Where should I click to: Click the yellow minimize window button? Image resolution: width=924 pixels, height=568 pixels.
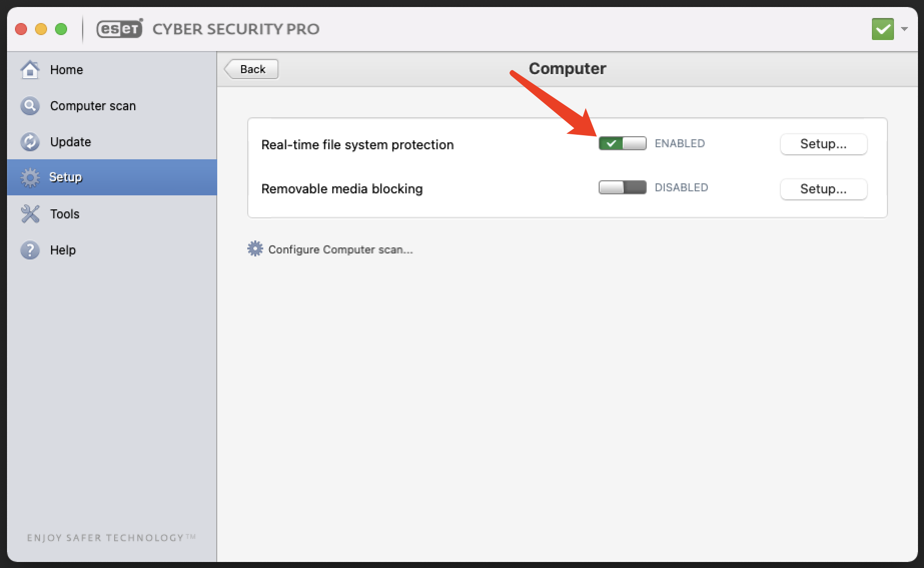(41, 29)
